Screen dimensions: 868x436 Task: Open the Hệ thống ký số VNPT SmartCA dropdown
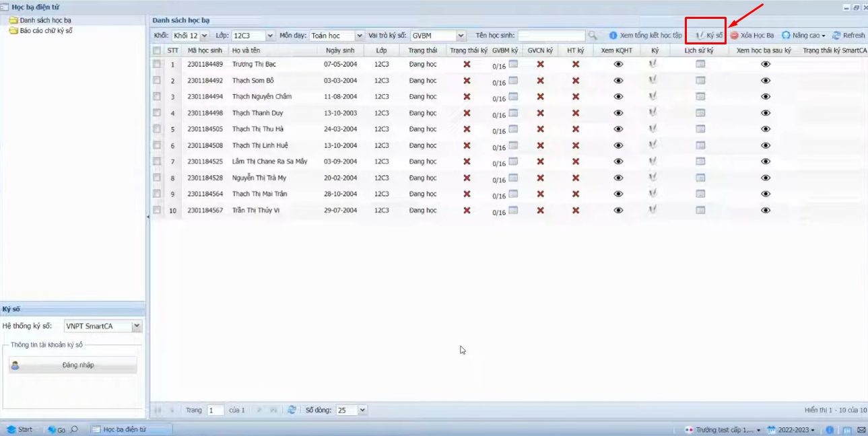[x=137, y=326]
